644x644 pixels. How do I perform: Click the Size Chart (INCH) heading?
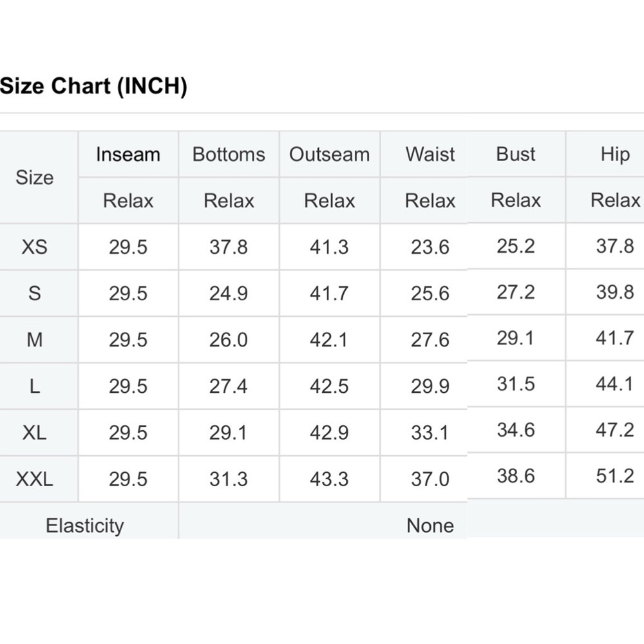tap(93, 86)
